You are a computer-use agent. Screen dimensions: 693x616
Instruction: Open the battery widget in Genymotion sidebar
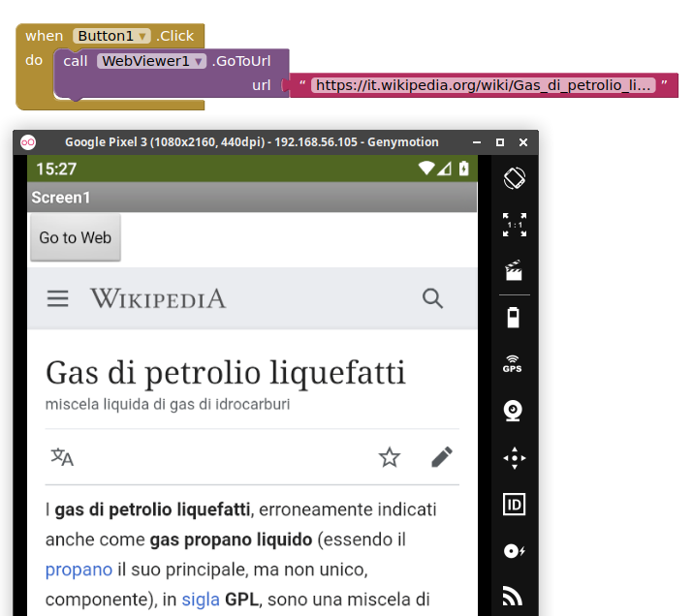tap(514, 318)
